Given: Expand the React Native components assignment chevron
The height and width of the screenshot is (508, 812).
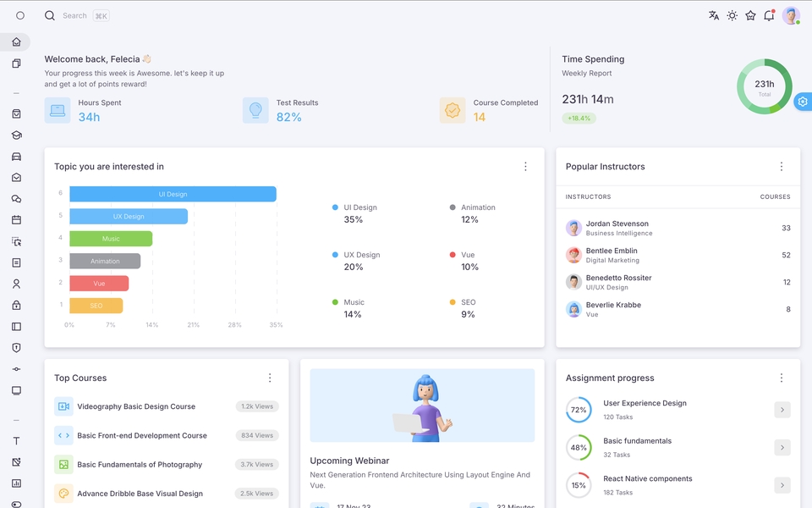Looking at the screenshot, I should tap(782, 485).
